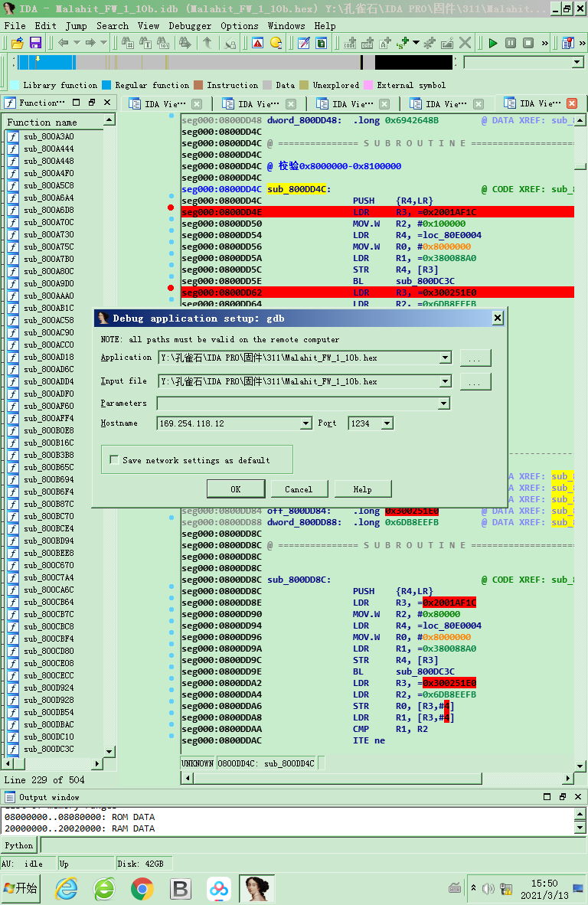Expand the Input file path dropdown
The image size is (588, 905).
coord(445,381)
